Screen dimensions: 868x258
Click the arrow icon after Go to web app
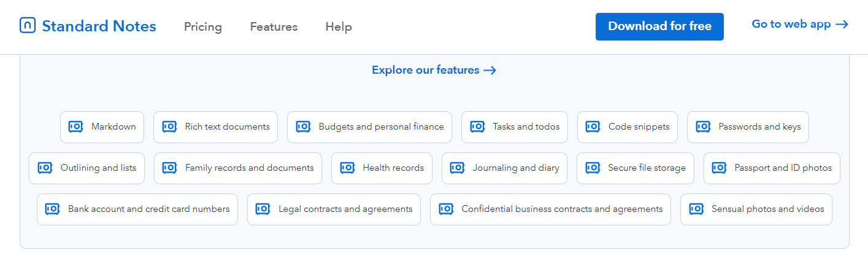842,25
